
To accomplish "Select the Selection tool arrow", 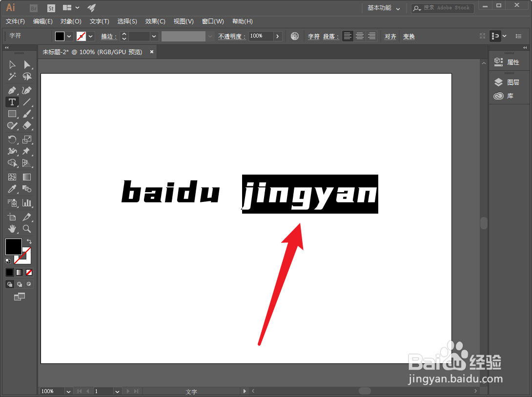I will (x=12, y=64).
